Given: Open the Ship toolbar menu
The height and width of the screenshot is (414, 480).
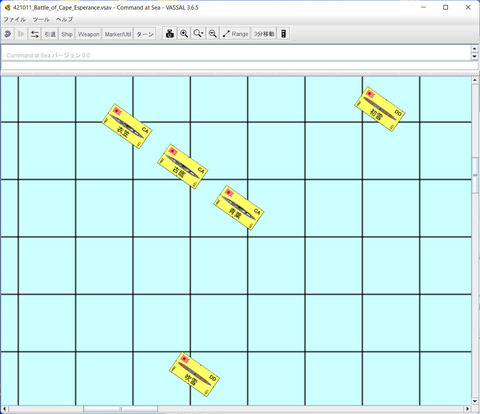Looking at the screenshot, I should (67, 34).
